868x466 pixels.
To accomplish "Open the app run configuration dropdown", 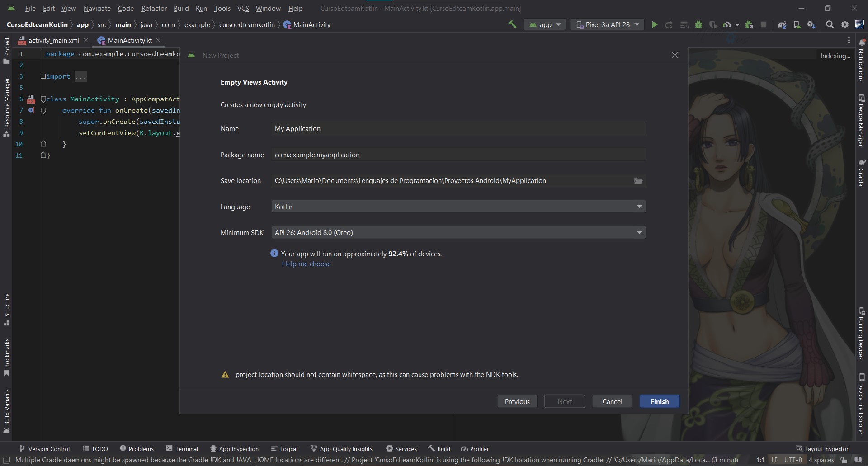I will pyautogui.click(x=545, y=24).
